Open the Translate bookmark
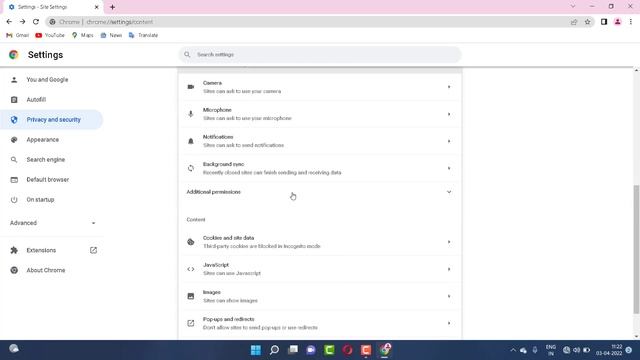This screenshot has width=640, height=360. coord(143,35)
